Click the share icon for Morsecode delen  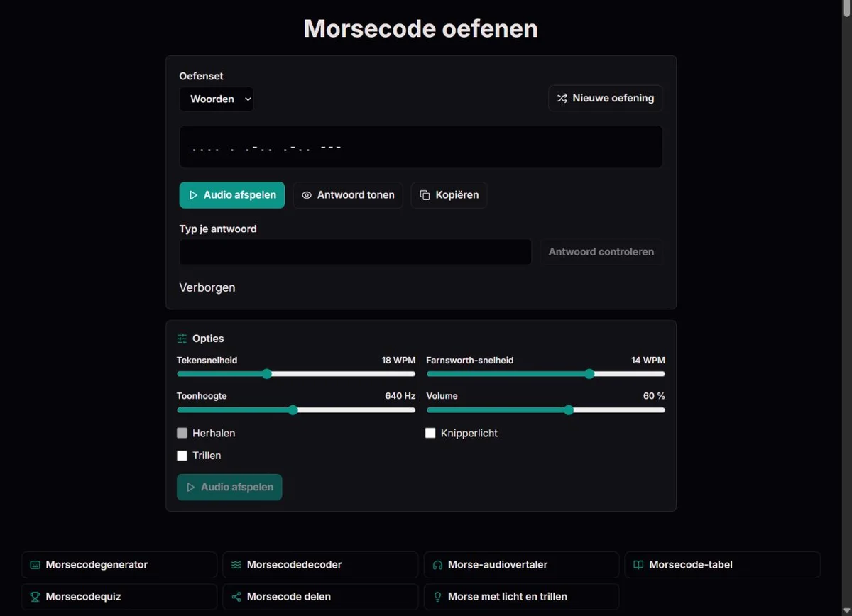coord(236,597)
